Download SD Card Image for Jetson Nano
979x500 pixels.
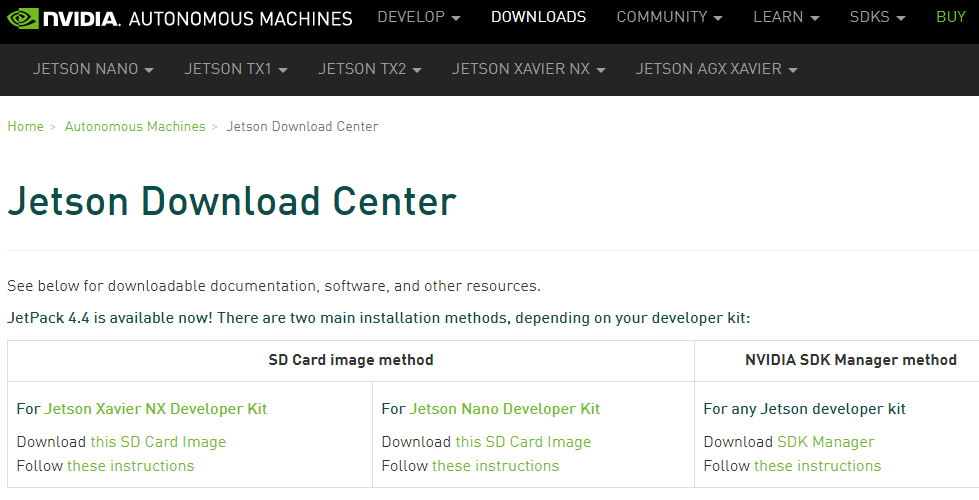[523, 442]
